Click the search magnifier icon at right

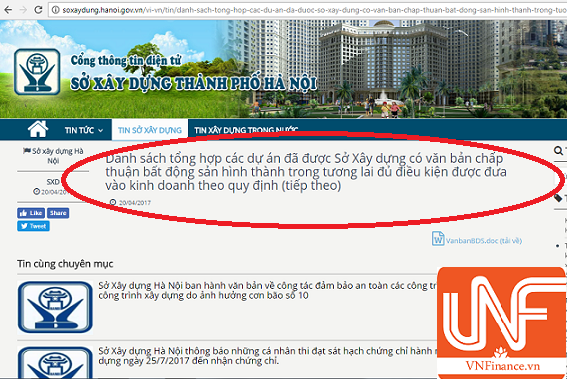pos(558,150)
